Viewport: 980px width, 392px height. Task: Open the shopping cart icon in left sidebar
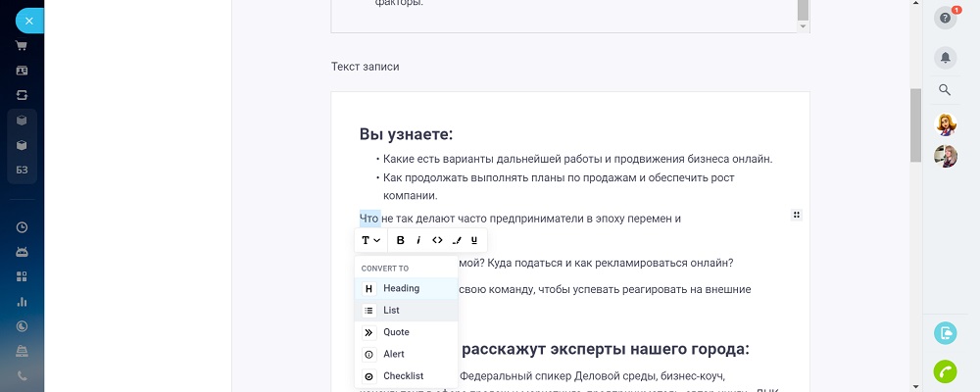pos(22,45)
